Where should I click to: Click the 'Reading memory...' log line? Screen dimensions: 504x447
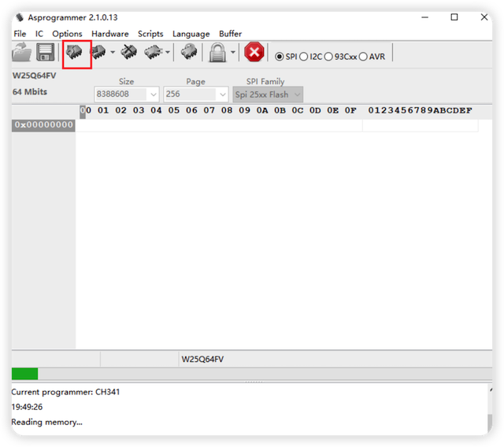coord(47,422)
